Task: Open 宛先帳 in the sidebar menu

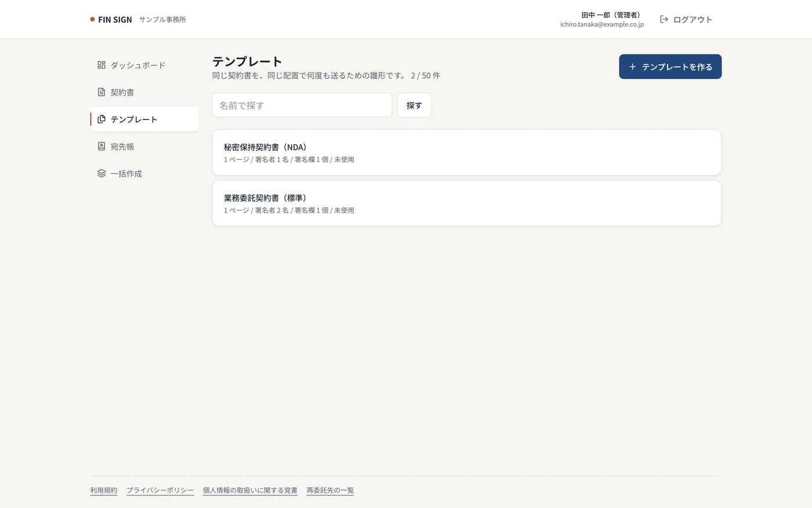Action: pos(144,146)
